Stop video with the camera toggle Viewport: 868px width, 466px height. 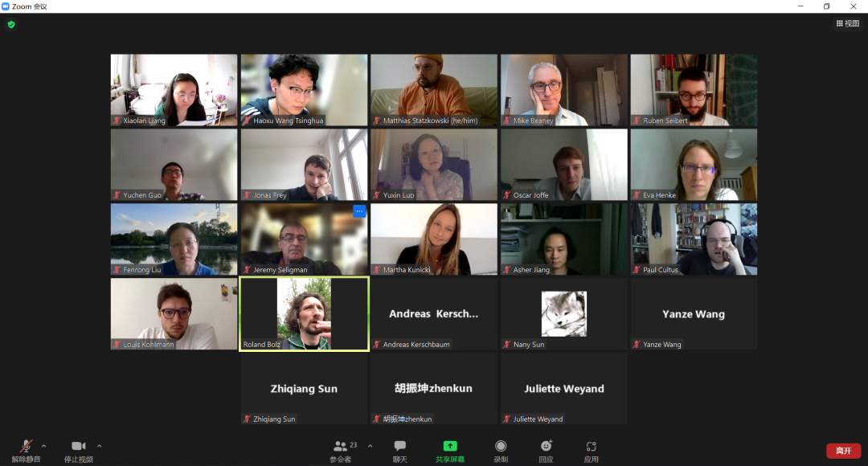(78, 446)
